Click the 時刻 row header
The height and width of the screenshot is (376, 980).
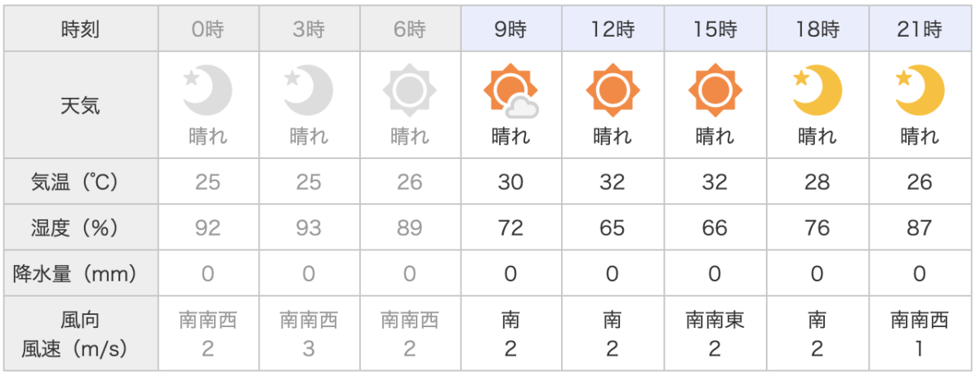point(81,30)
